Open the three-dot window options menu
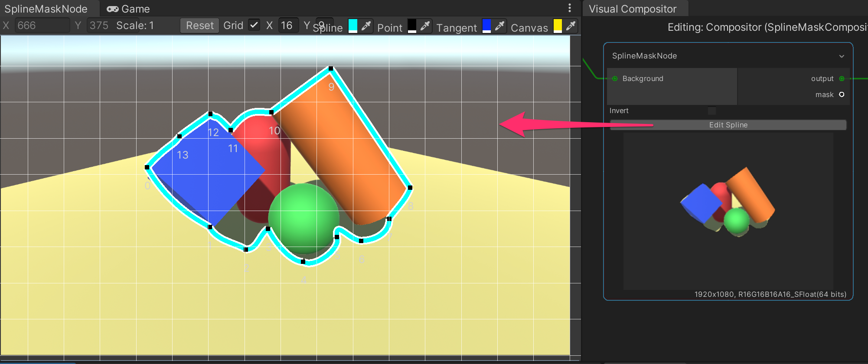 (569, 8)
